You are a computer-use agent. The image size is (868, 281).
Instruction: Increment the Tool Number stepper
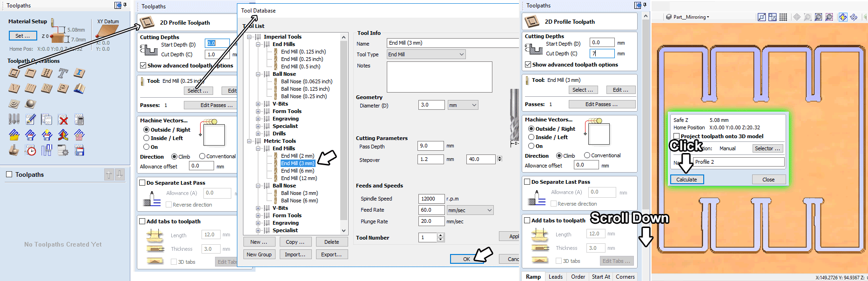coord(441,235)
